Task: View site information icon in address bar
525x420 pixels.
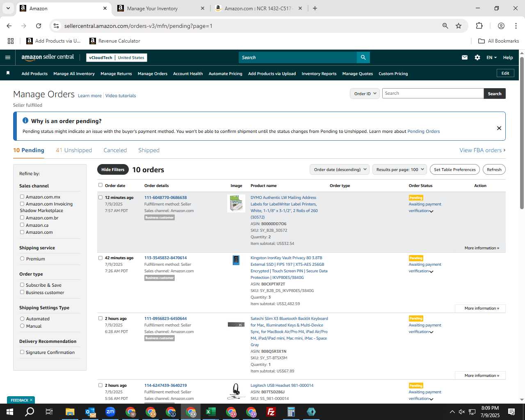Action: pyautogui.click(x=56, y=26)
